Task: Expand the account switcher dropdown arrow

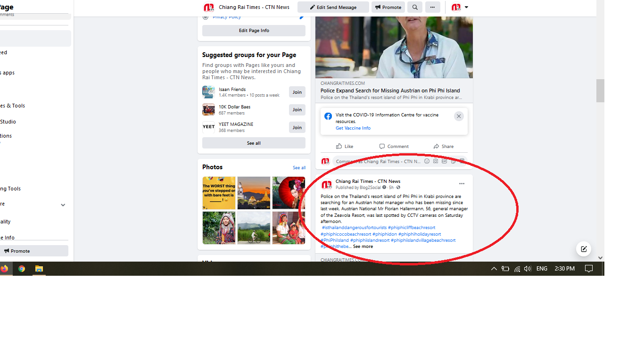Action: tap(466, 7)
